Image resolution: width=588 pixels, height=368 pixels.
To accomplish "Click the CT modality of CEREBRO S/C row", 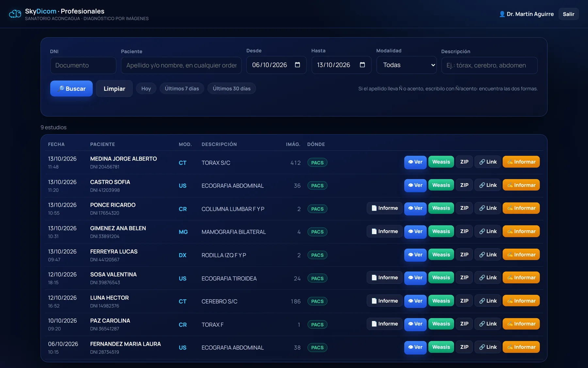I will point(183,302).
